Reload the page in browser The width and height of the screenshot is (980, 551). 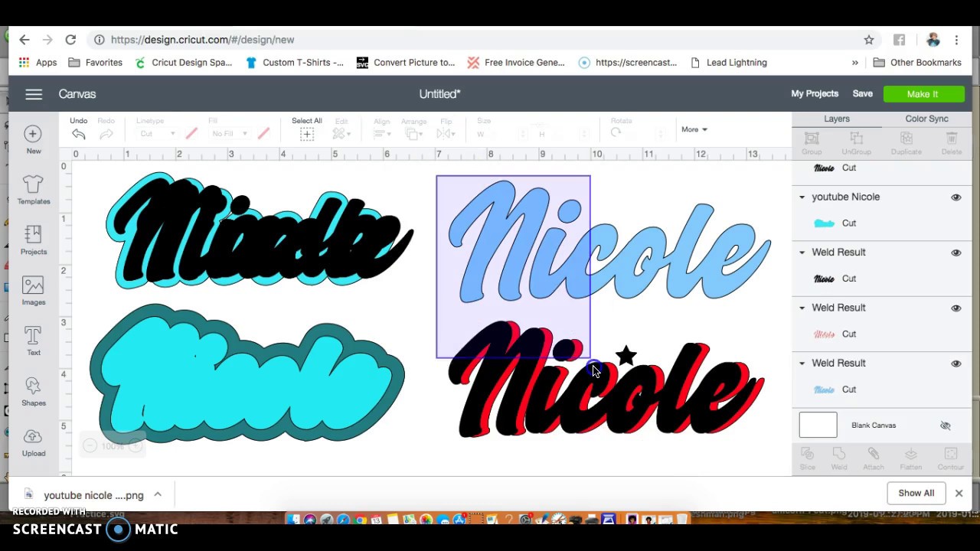(70, 40)
